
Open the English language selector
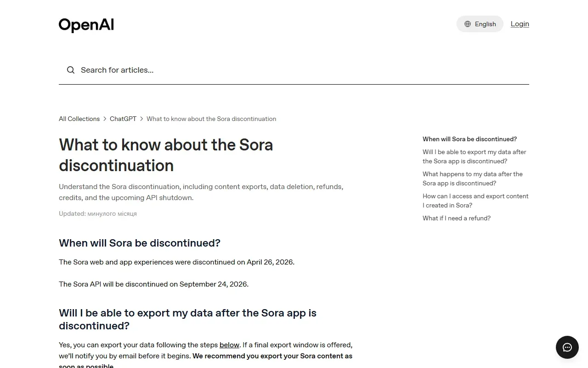(480, 24)
